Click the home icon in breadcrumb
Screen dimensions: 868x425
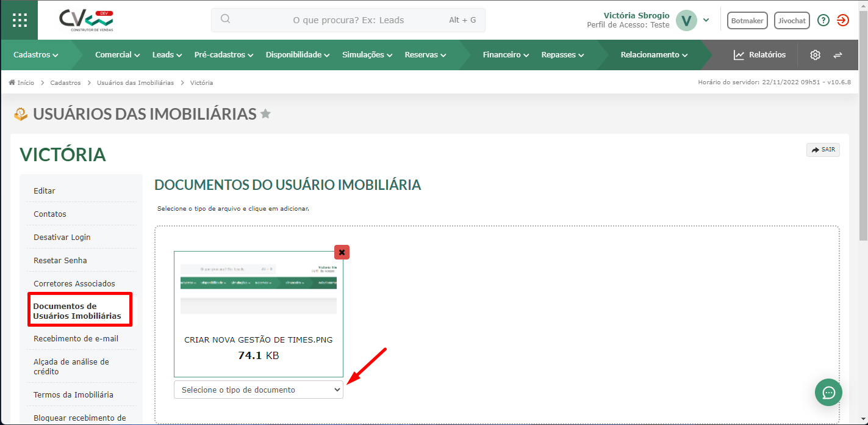(x=12, y=82)
